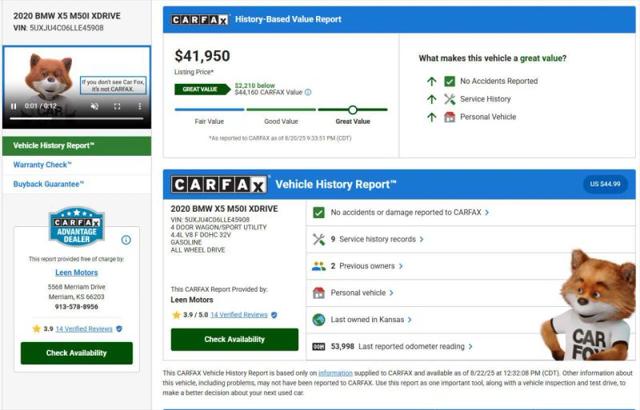Click the CARFAX Value info icon

(x=308, y=92)
